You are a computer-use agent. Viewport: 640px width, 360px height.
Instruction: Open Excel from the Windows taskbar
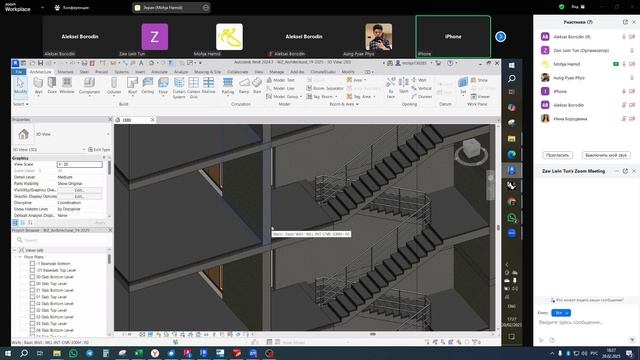point(138,353)
